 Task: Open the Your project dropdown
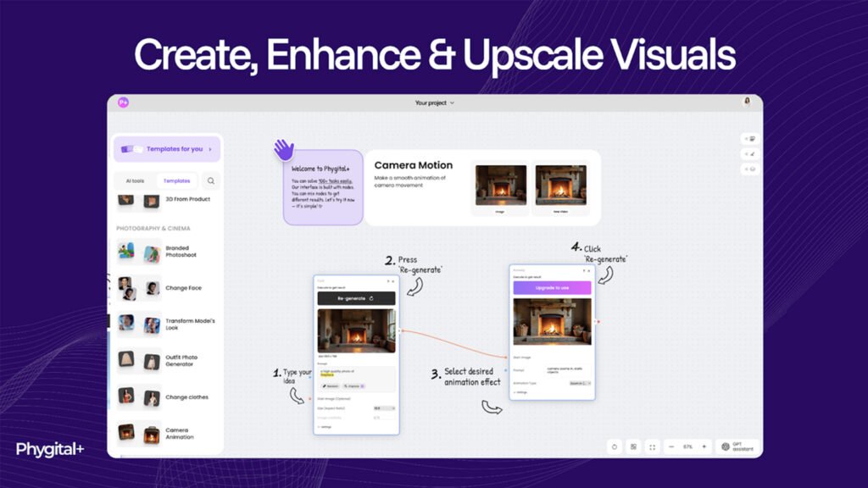click(x=434, y=103)
